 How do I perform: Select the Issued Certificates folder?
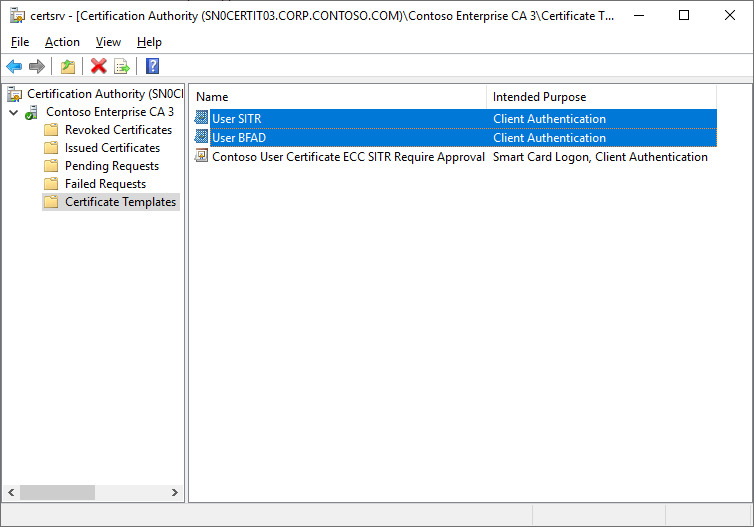click(x=112, y=148)
